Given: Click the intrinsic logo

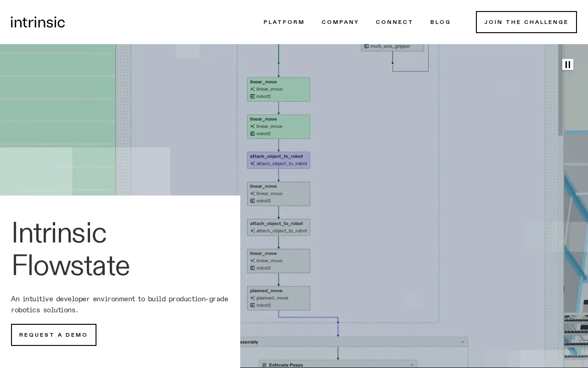Looking at the screenshot, I should click(x=38, y=22).
